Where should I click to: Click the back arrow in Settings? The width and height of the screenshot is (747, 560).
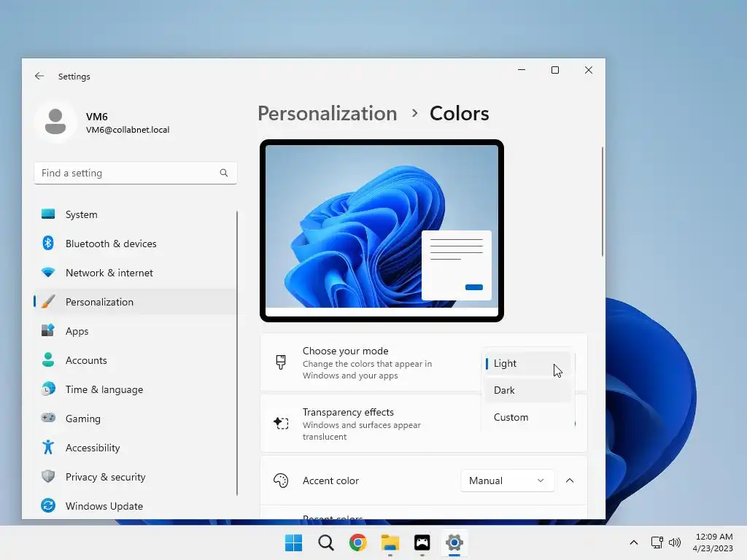click(x=39, y=76)
